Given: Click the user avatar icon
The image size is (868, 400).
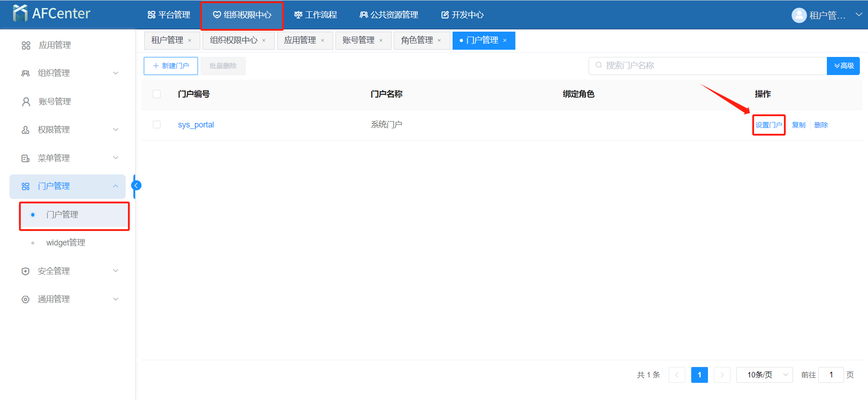Looking at the screenshot, I should pos(799,15).
